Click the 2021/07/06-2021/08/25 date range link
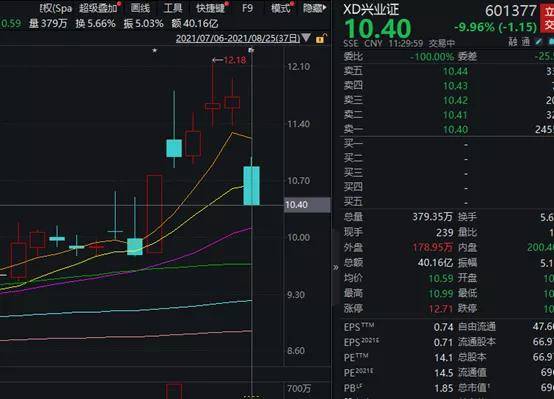Viewport: 554px width, 399px height. pyautogui.click(x=238, y=38)
